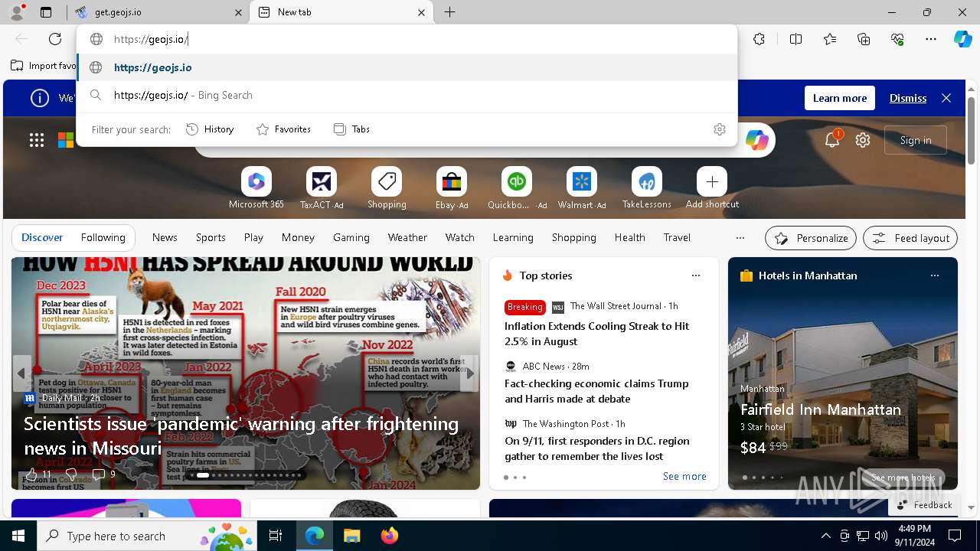Open Quickbooks ad shortcut
980x551 pixels.
coord(517,188)
